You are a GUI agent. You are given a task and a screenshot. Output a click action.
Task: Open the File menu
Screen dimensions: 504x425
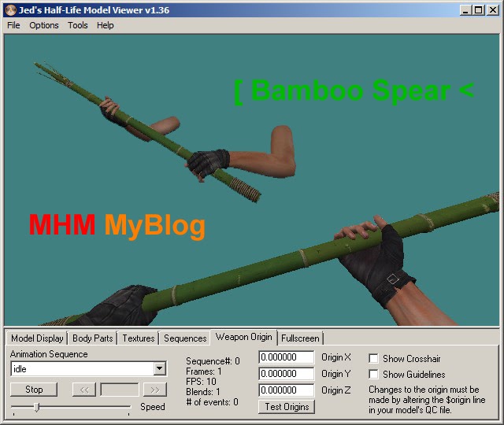coord(13,25)
